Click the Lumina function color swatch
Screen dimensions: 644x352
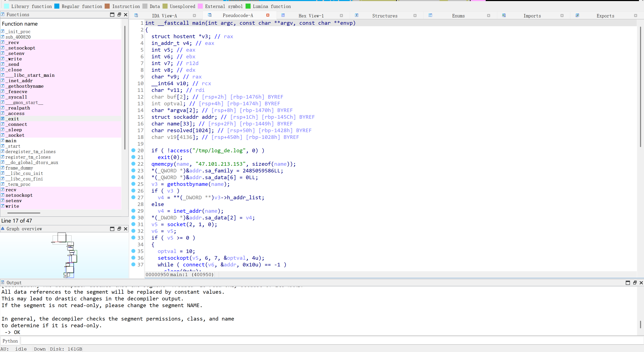pos(248,6)
